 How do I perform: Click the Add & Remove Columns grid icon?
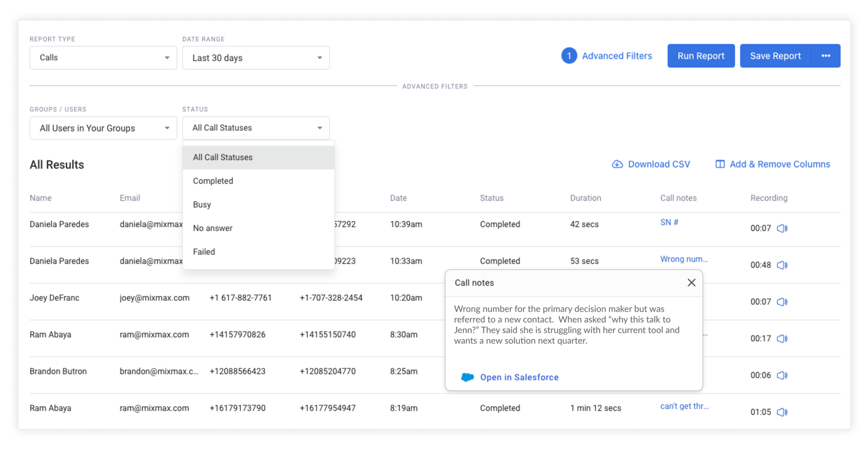[720, 164]
